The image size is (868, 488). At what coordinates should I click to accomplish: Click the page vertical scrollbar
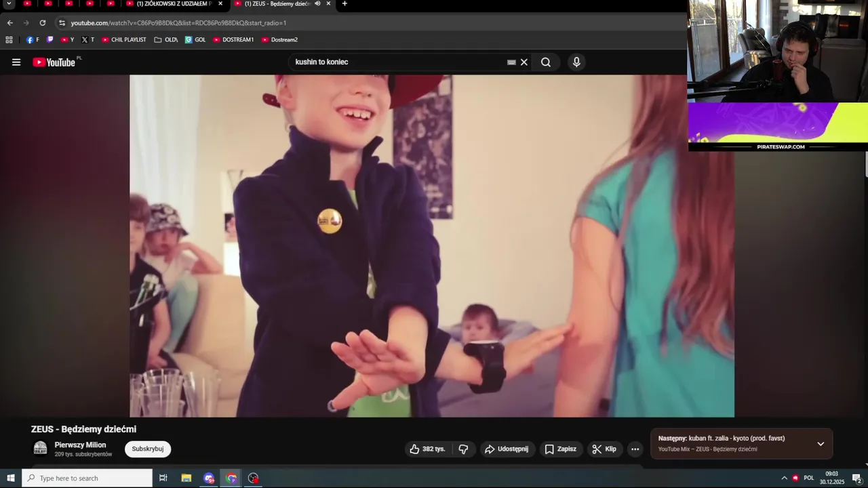click(x=866, y=163)
